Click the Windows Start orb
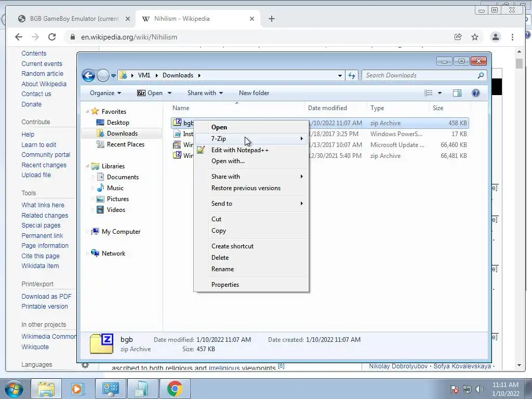This screenshot has height=399, width=532. pyautogui.click(x=14, y=389)
